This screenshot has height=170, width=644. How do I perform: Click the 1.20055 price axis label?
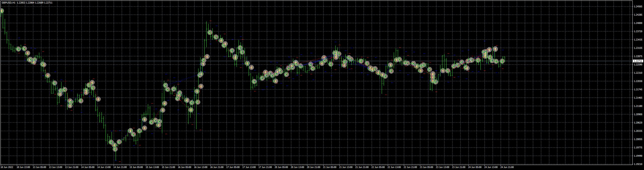(x=638, y=139)
